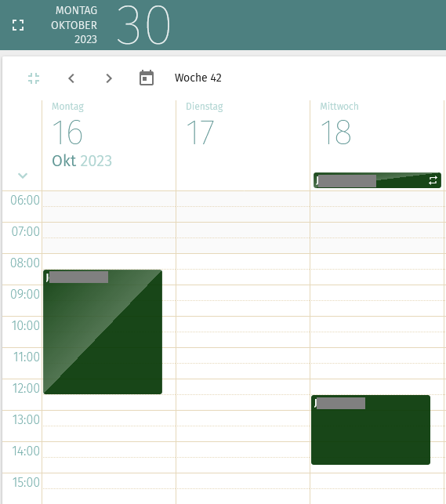Screen dimensions: 446x504
Task: Click the repeat icon on Wednesday all-day event
Action: pos(433,180)
